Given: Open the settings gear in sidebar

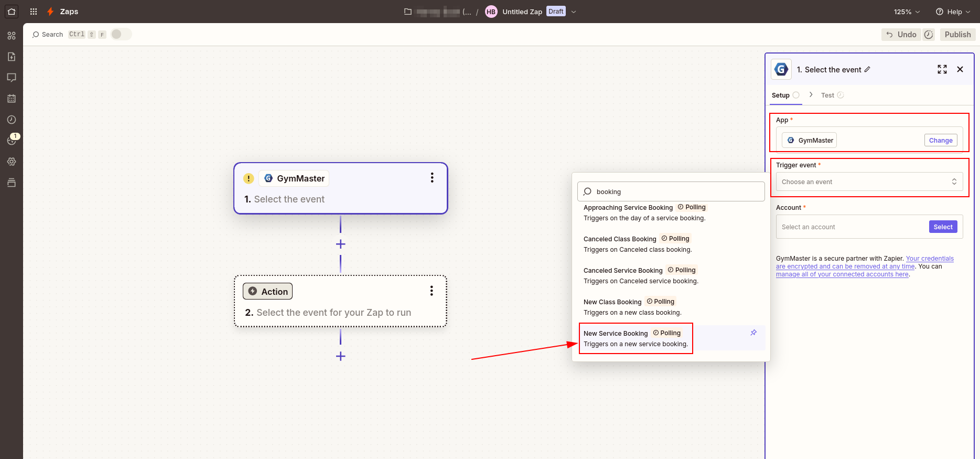Looking at the screenshot, I should coord(12,162).
